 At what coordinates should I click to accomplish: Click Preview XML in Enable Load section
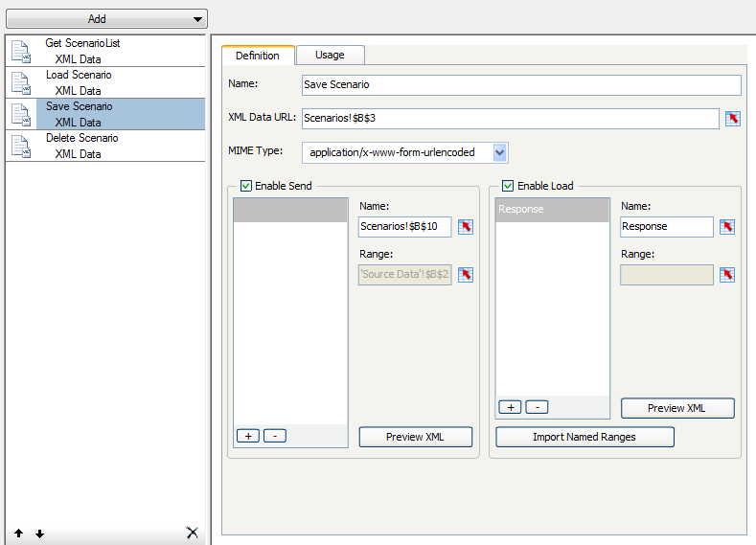tap(676, 408)
